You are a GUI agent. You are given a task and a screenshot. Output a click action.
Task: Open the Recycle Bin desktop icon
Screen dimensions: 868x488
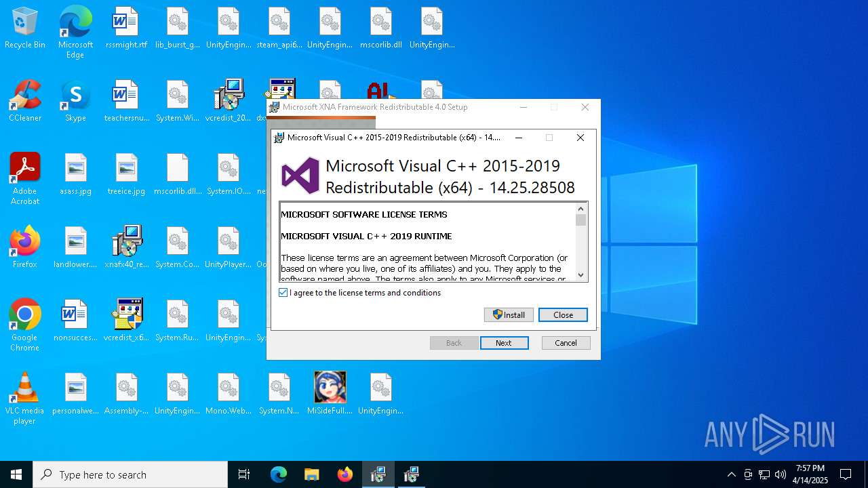[25, 28]
